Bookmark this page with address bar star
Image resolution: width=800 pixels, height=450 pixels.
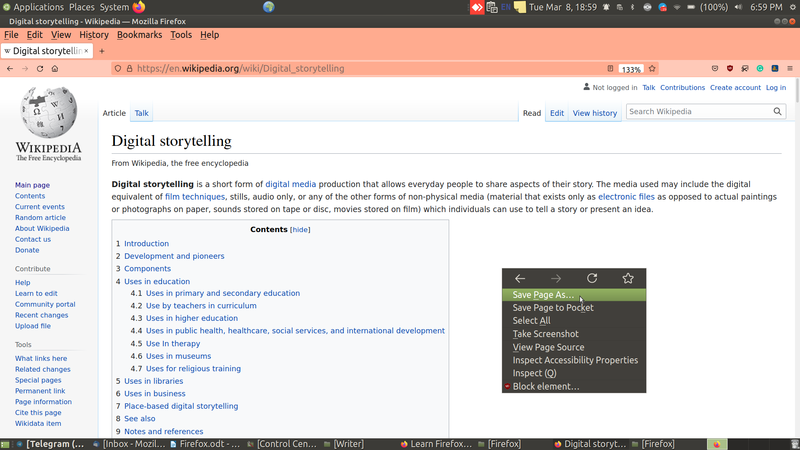[x=652, y=68]
